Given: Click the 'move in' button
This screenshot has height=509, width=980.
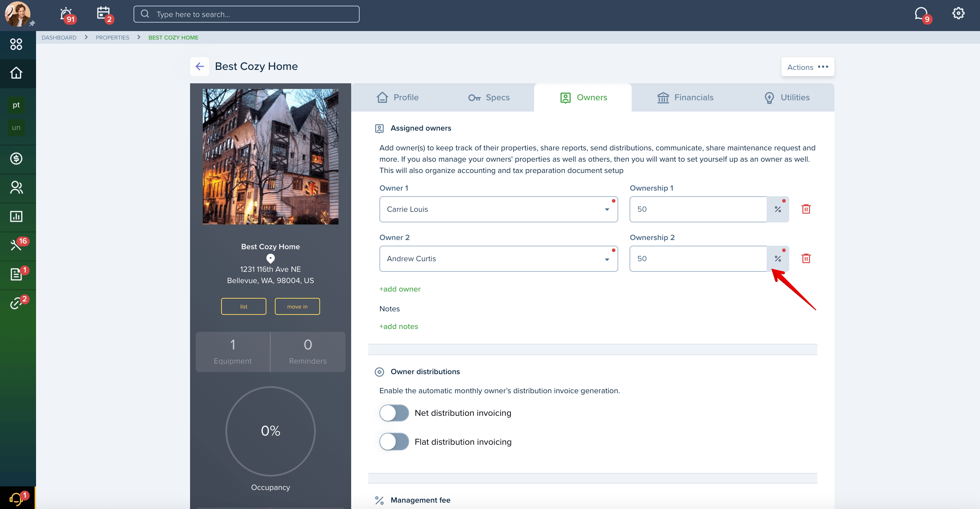Looking at the screenshot, I should point(297,306).
